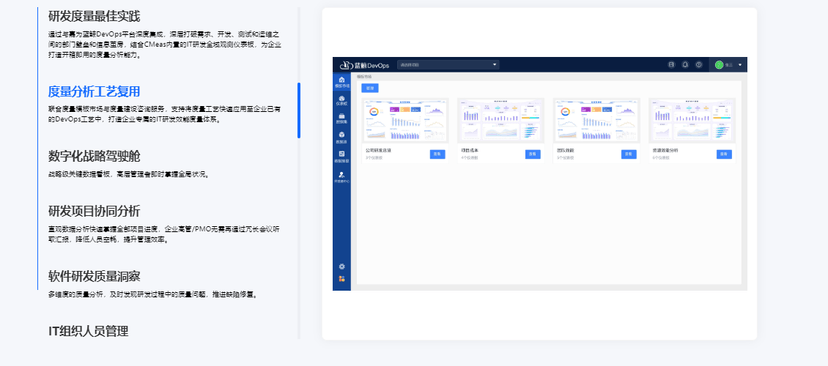This screenshot has height=366, width=828.
Task: Select the briefcase icon in the sidebar
Action: pos(341,116)
